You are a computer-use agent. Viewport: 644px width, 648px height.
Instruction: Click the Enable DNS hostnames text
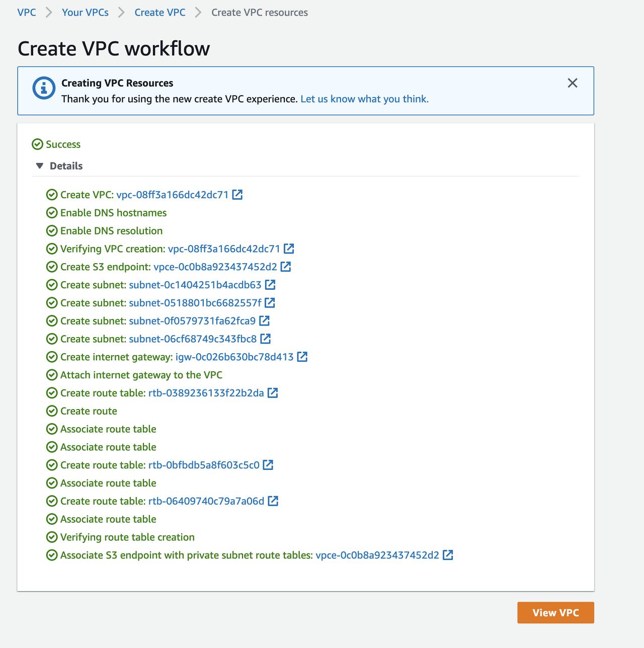click(x=113, y=213)
